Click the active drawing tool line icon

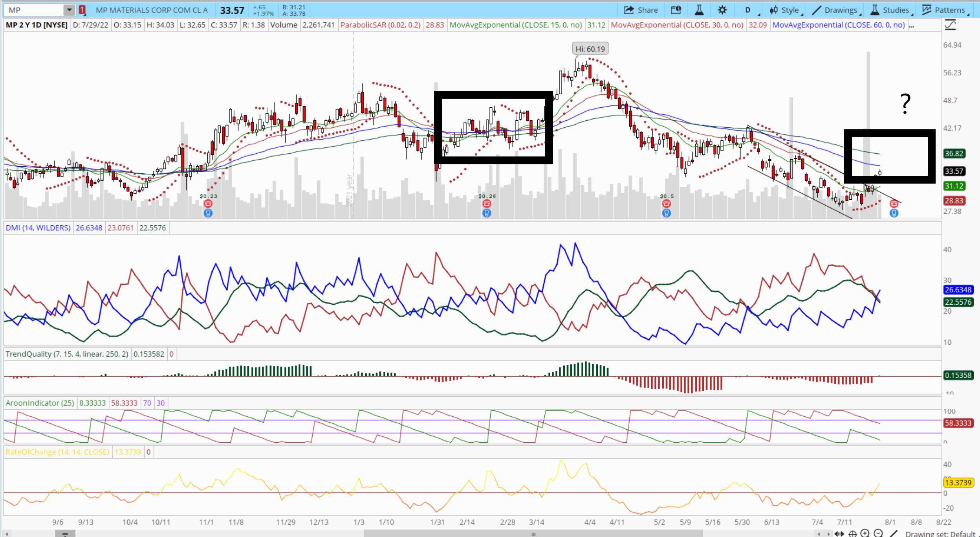click(x=894, y=533)
